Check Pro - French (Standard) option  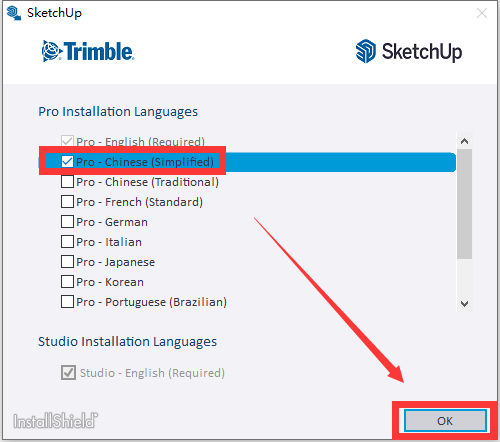(67, 202)
